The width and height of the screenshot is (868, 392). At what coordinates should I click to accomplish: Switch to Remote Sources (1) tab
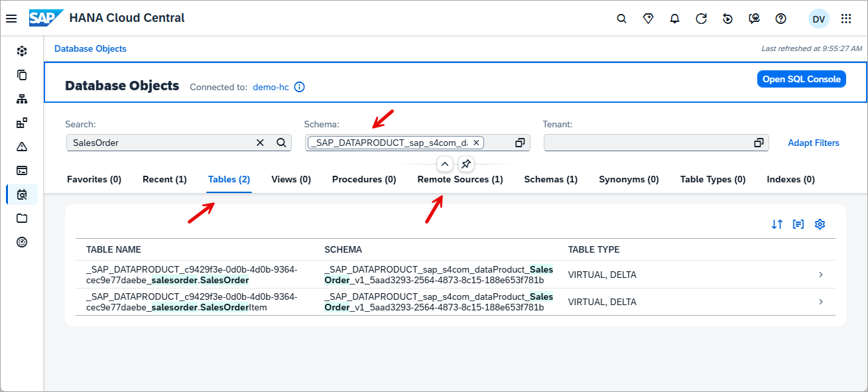pos(460,179)
